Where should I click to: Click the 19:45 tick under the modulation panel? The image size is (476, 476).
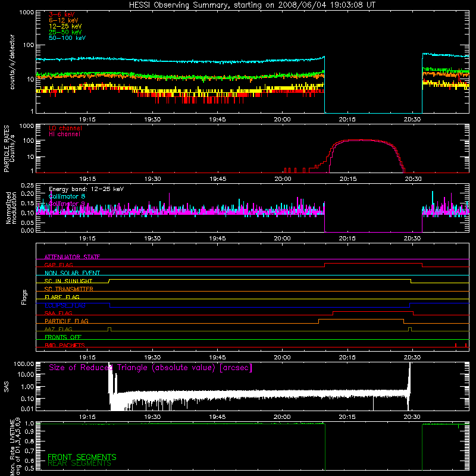click(217, 239)
